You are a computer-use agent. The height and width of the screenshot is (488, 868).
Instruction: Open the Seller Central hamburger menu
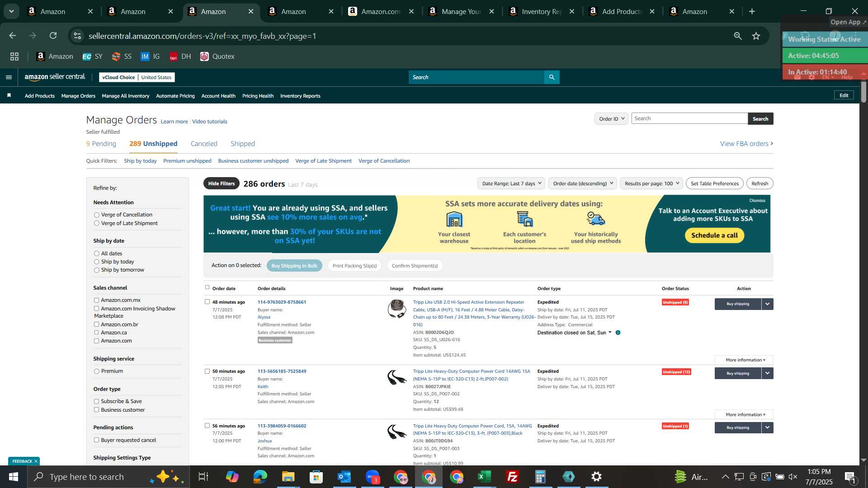click(x=9, y=77)
